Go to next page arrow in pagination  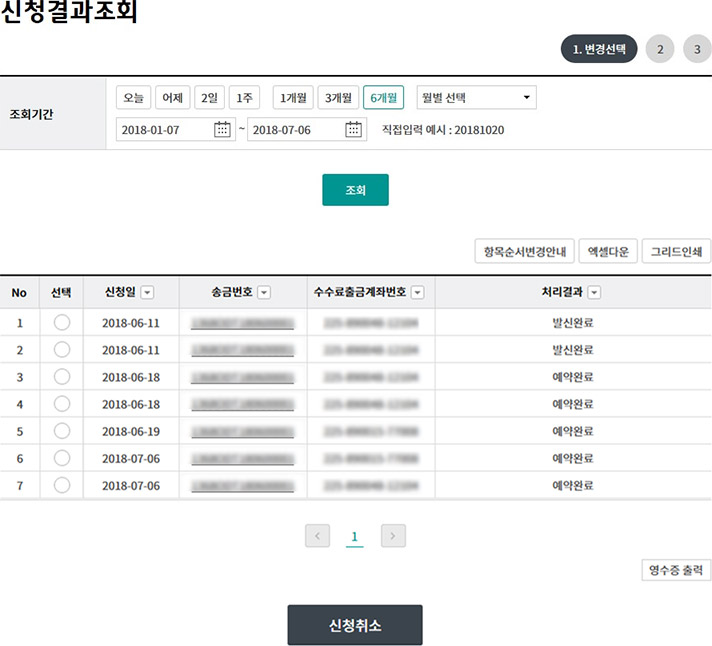tap(393, 536)
